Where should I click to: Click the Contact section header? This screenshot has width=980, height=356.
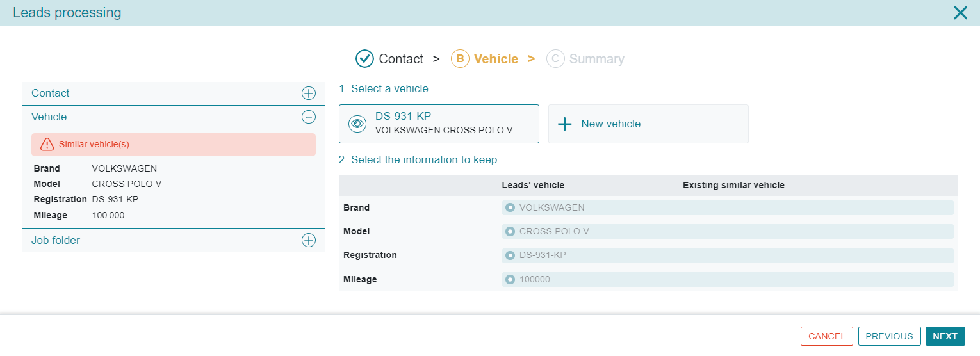point(173,93)
